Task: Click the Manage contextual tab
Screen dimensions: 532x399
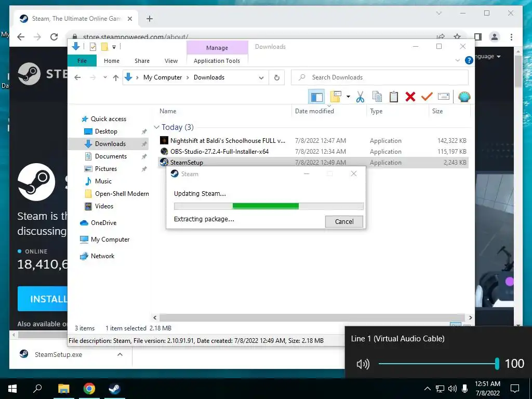Action: 217,48
